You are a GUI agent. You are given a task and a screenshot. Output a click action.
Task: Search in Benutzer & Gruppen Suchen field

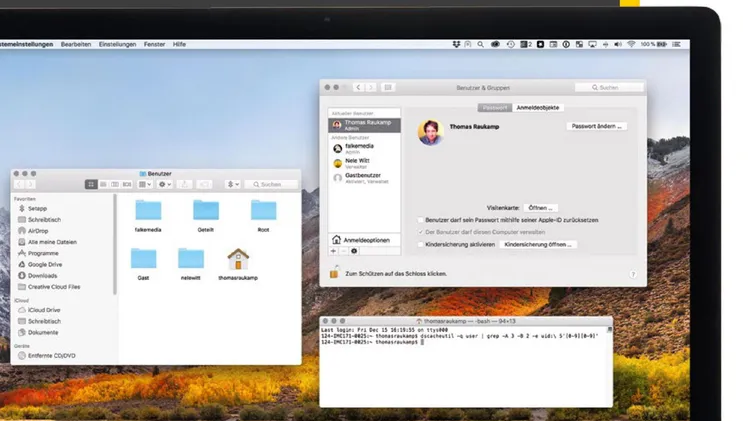pos(609,88)
